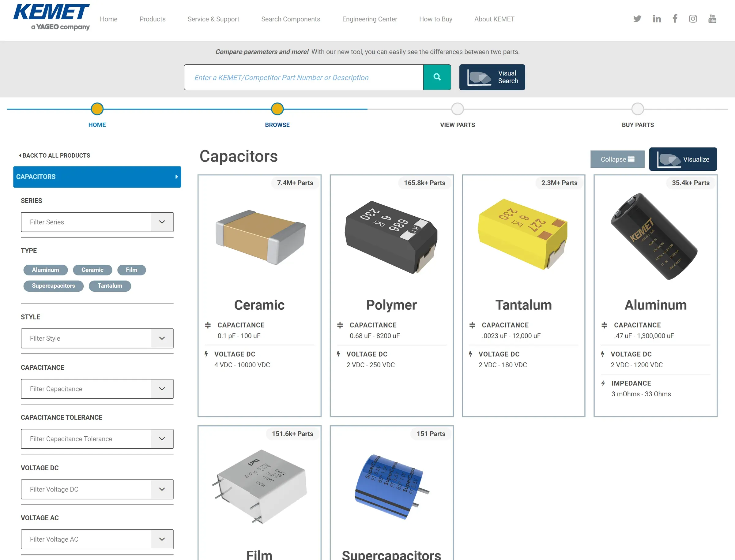Click the capacitance icon on Polymer card

(x=340, y=325)
